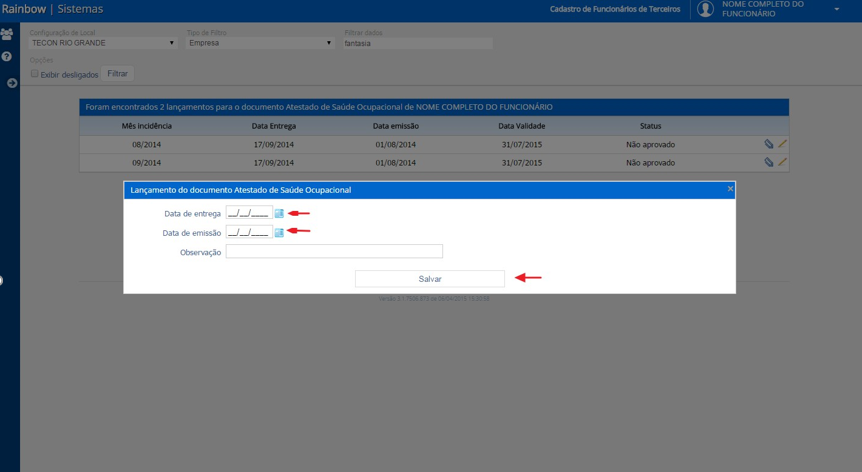Click user avatar icon in top bar
Screen dimensions: 862x472
pyautogui.click(x=705, y=9)
